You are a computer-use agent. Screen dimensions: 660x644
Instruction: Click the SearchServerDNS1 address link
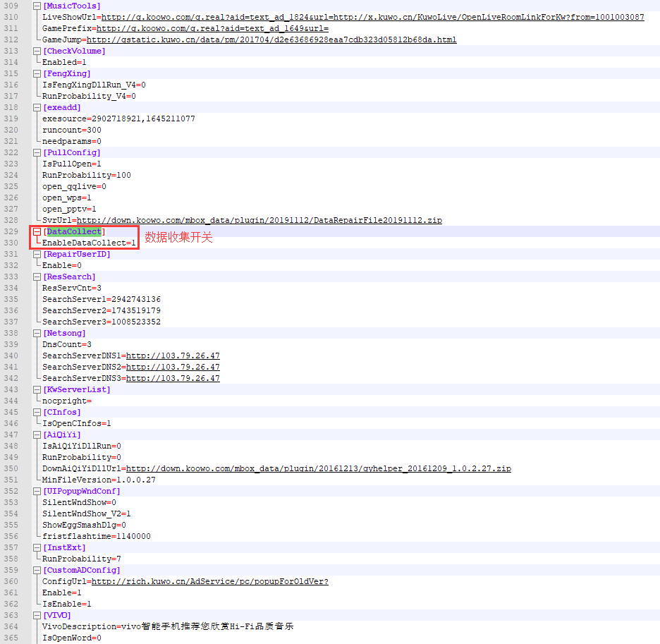[173, 356]
